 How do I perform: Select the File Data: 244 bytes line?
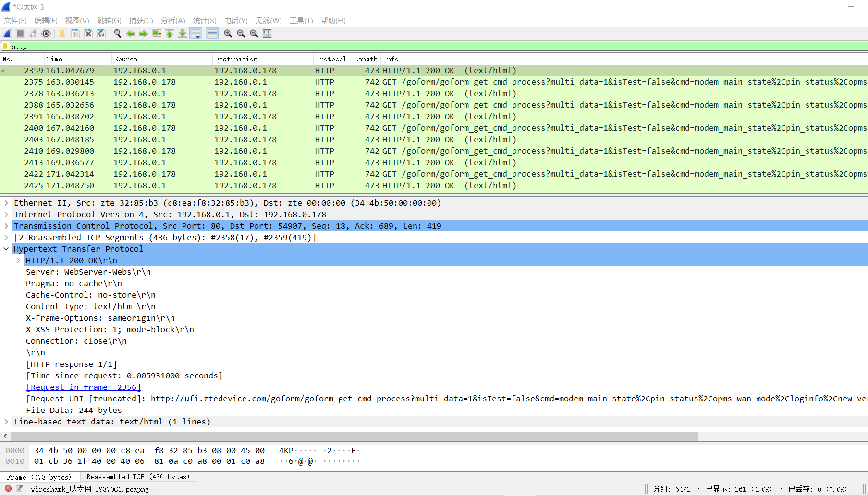click(x=74, y=411)
